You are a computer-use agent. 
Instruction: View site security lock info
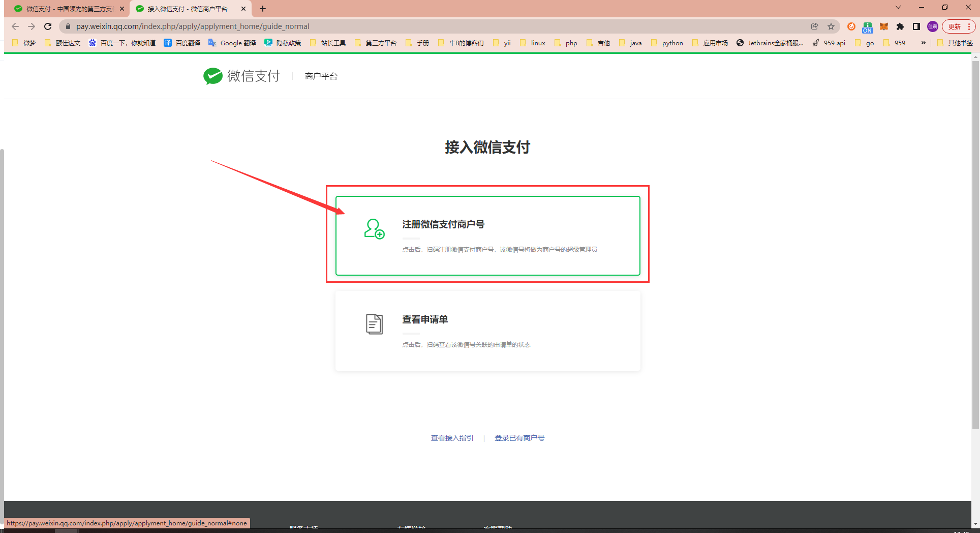(x=68, y=26)
